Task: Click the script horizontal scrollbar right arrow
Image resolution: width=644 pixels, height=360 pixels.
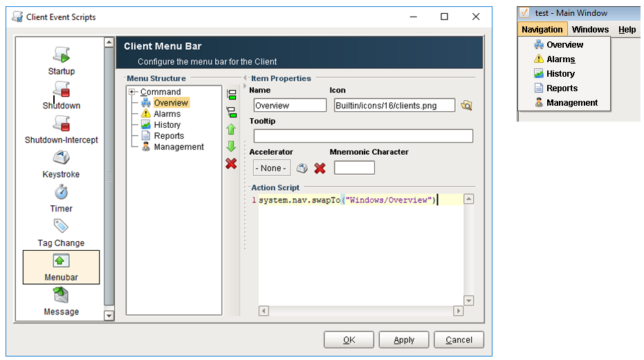Action: 459,311
